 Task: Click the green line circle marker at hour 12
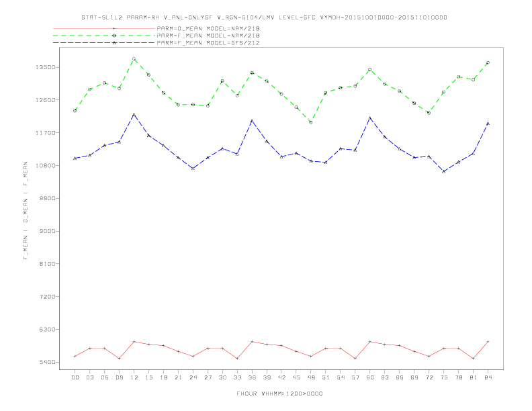tap(134, 59)
